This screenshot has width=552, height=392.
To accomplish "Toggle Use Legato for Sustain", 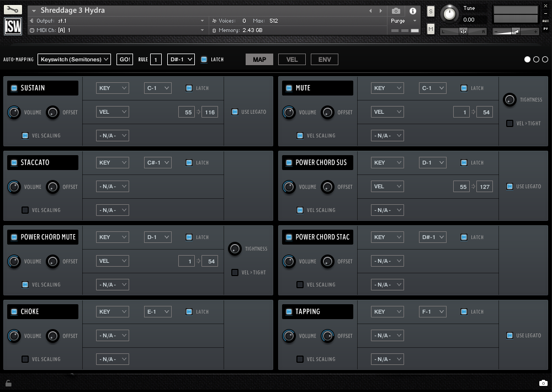I will click(x=235, y=112).
